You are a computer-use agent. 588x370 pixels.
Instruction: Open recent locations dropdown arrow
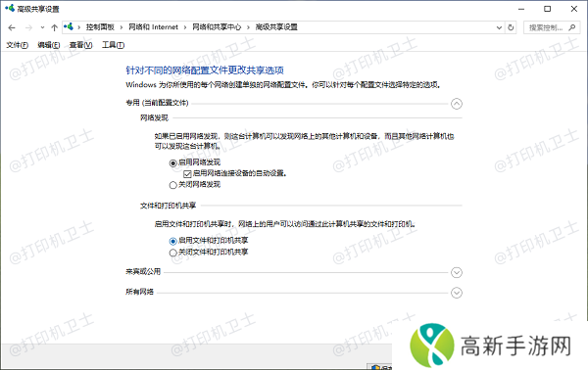(x=42, y=27)
